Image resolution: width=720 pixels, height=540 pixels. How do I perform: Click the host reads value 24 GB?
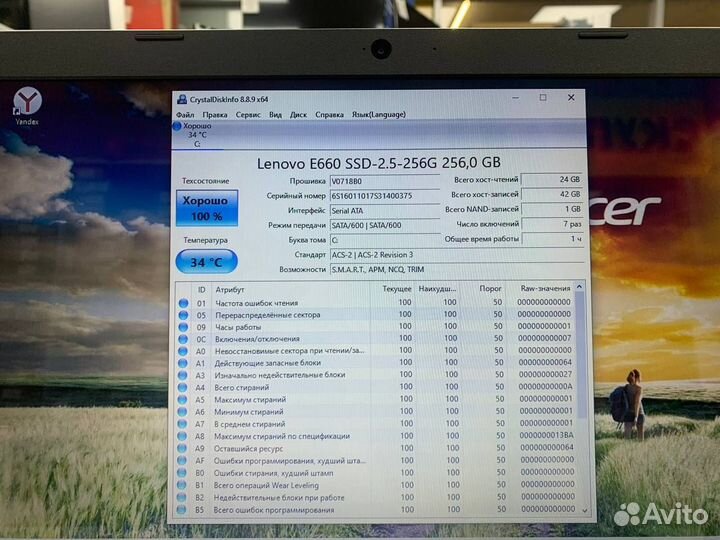(x=552, y=180)
